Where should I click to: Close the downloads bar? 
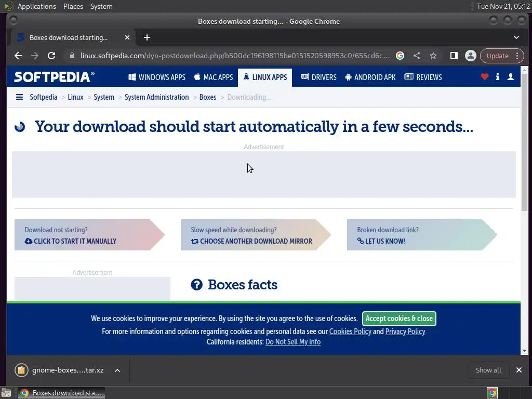pos(519,370)
